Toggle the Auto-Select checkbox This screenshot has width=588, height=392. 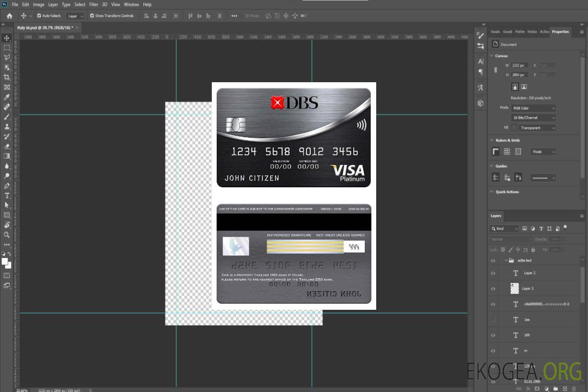coord(39,16)
